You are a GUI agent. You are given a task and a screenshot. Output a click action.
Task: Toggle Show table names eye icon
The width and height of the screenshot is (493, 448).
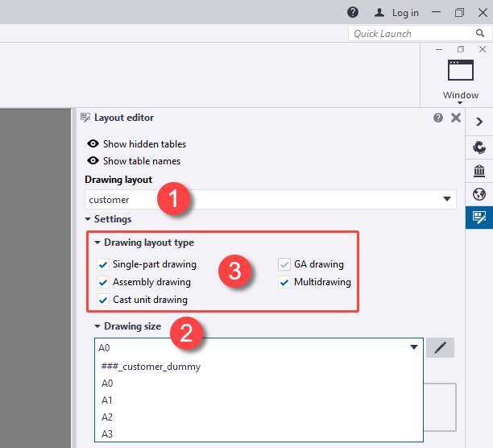click(x=93, y=161)
